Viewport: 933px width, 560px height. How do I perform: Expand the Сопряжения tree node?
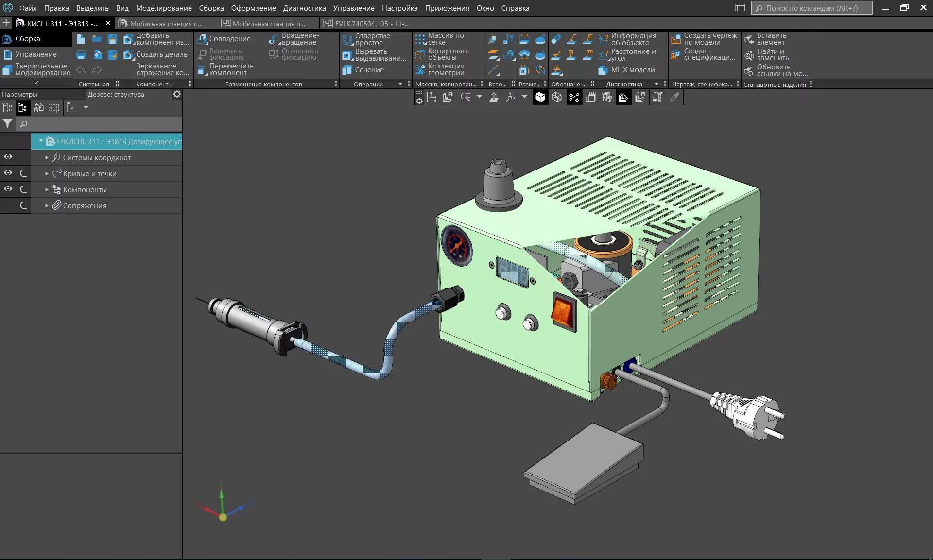(x=47, y=206)
